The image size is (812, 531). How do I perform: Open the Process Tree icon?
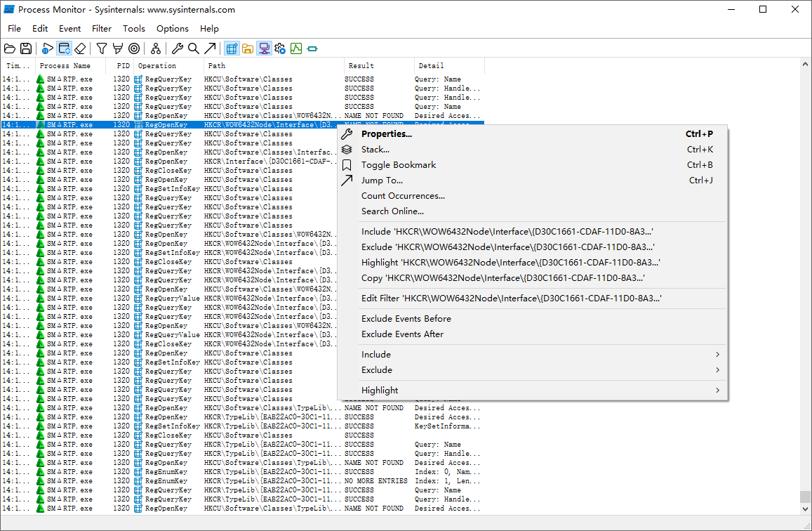(155, 48)
